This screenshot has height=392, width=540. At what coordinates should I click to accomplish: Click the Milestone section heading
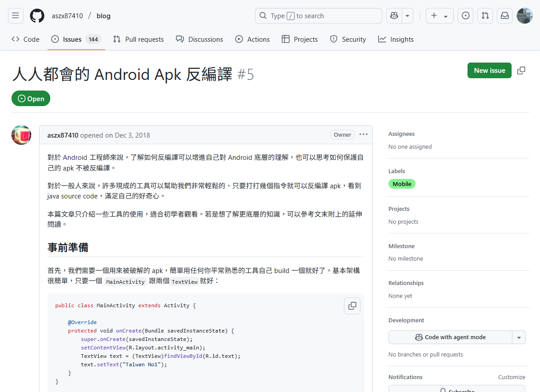[401, 246]
